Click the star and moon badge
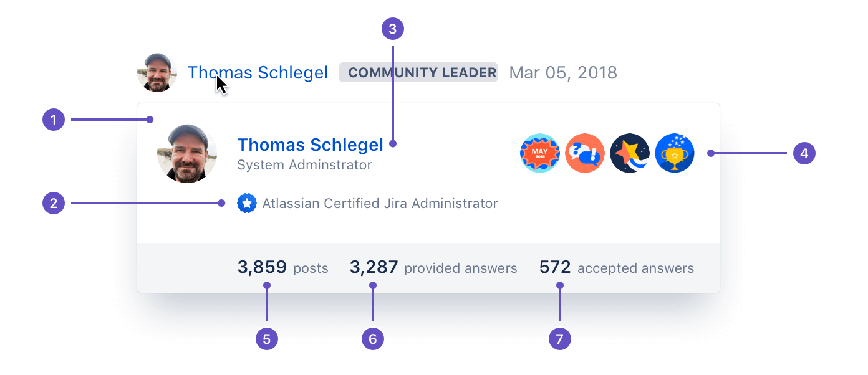Viewport: 868px width, 375px height. [630, 153]
